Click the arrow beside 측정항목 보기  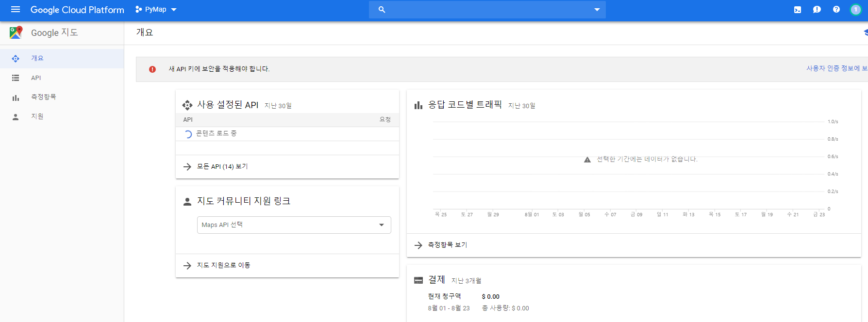(x=418, y=245)
